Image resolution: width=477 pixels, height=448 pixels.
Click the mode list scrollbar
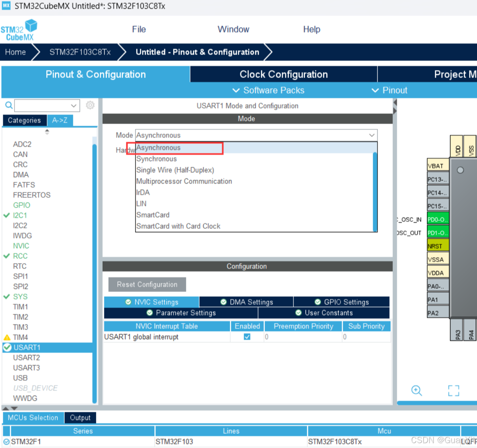[x=375, y=192]
